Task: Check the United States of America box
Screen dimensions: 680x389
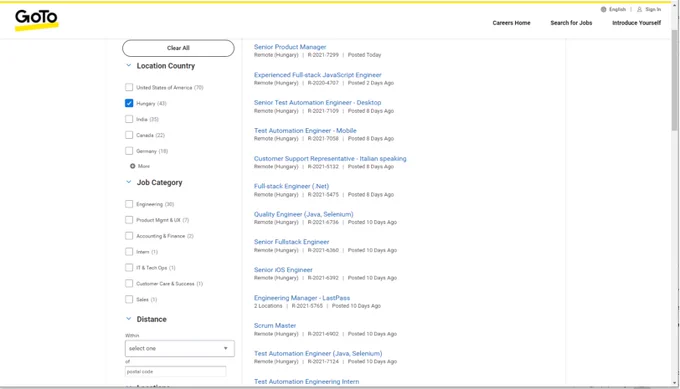Action: point(129,87)
